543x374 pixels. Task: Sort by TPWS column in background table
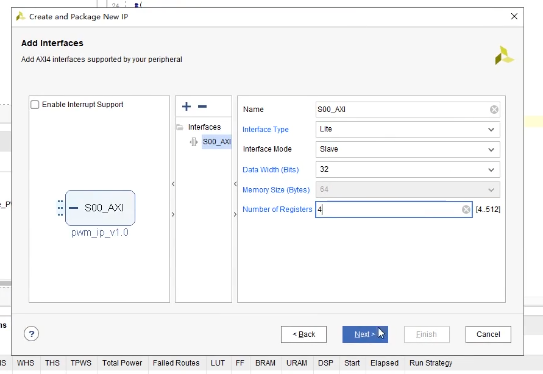click(x=81, y=363)
